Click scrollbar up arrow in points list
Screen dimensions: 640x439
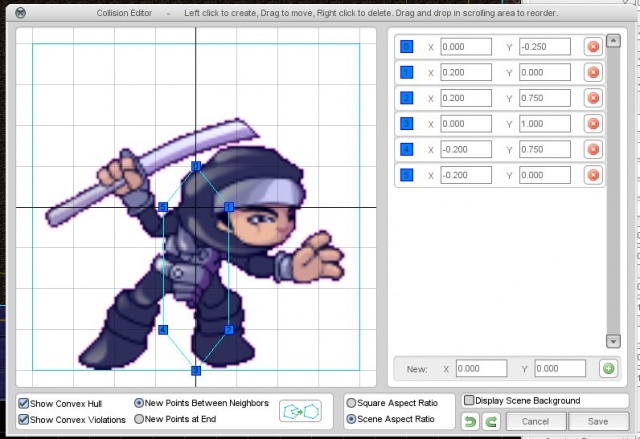coord(613,40)
